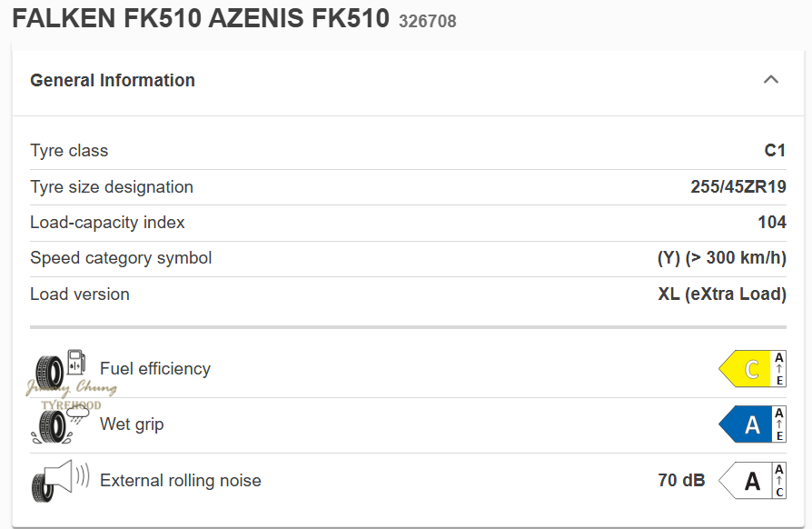812x529 pixels.
Task: Click the External rolling noise label
Action: [181, 481]
